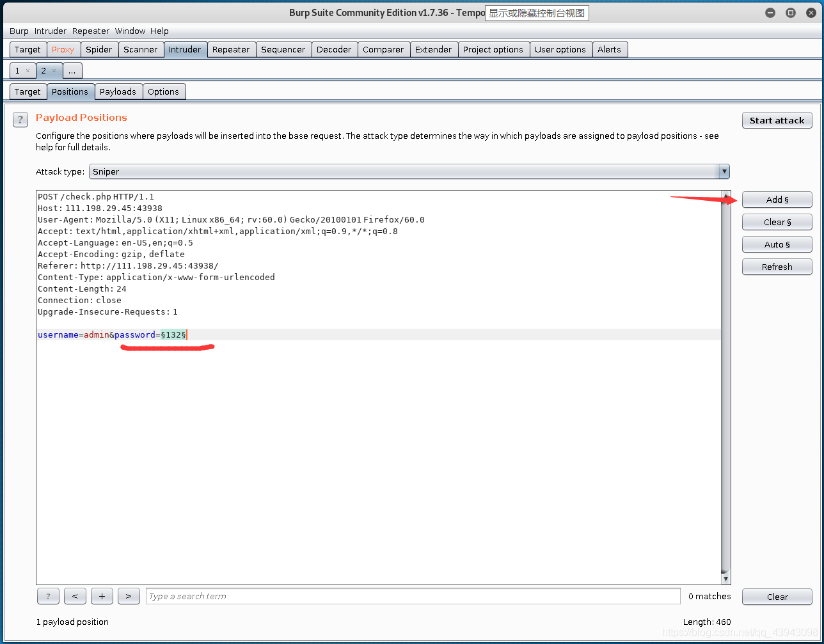Open the Project options tab

(x=493, y=49)
